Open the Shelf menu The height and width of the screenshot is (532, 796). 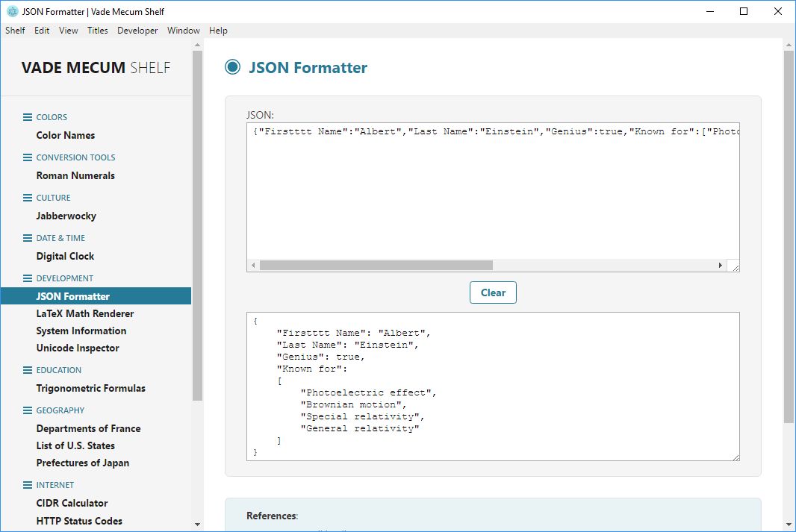[15, 31]
